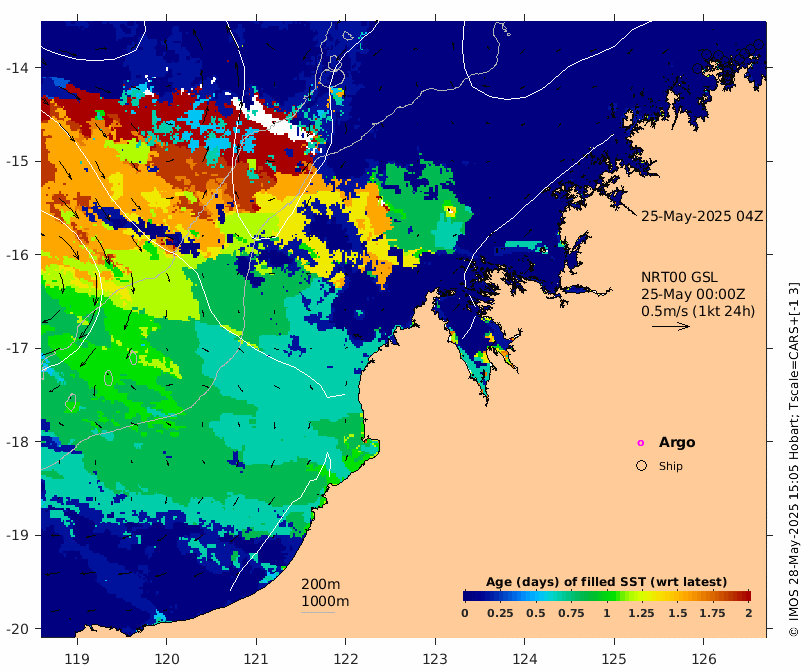
Task: Click the longitude axis label '121'
Action: (256, 659)
